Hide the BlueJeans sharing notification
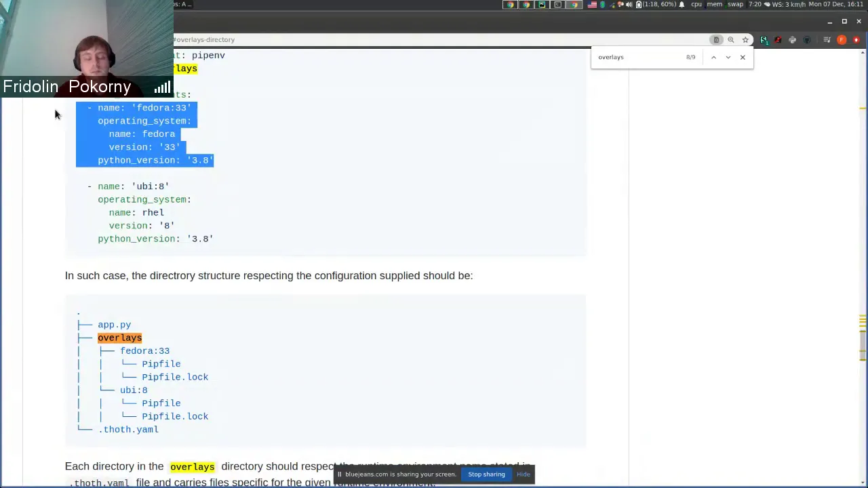 523,474
